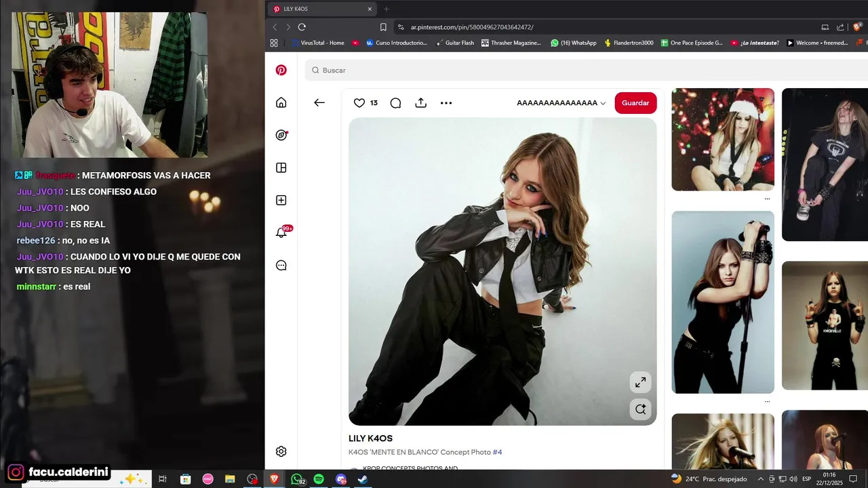Screen dimensions: 868x488
Task: Save the pin with Guardar button
Action: [635, 103]
